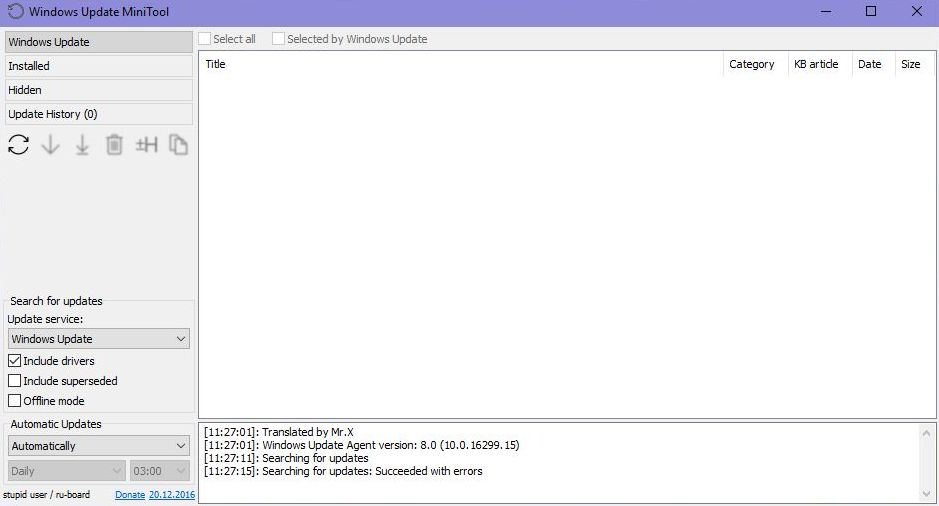Click the download-only arrow icon
This screenshot has width=939, height=506.
[50, 144]
